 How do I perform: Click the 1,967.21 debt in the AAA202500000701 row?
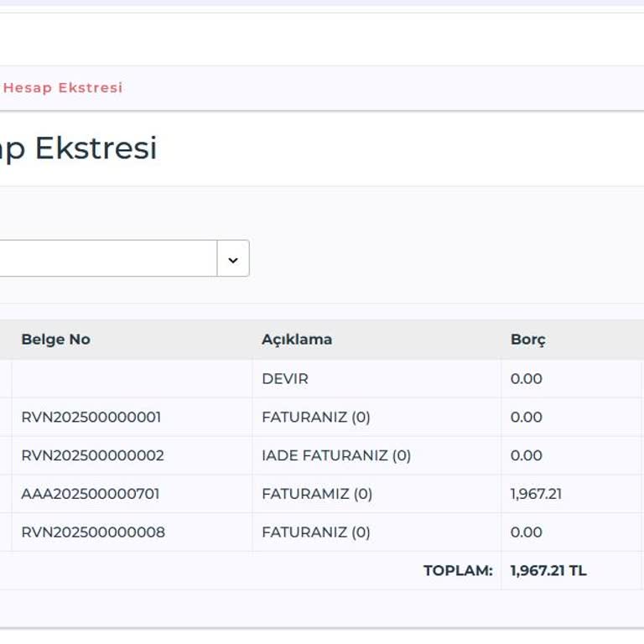click(x=536, y=495)
